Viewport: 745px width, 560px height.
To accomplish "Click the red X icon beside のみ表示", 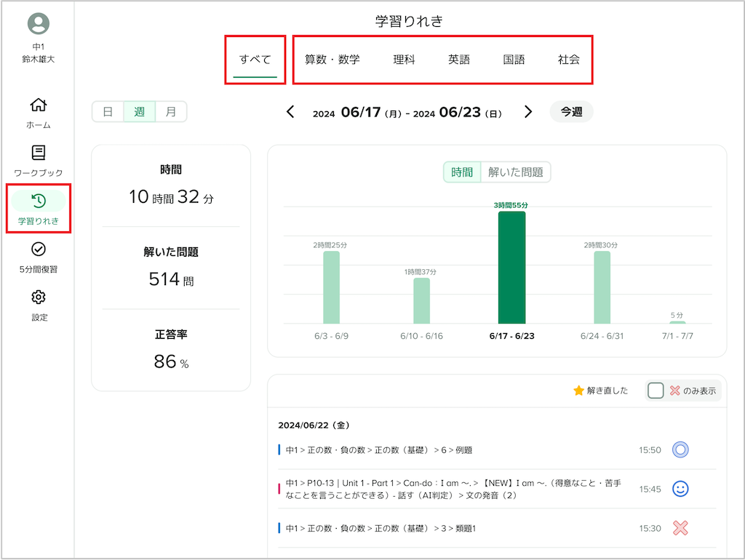I will point(674,391).
